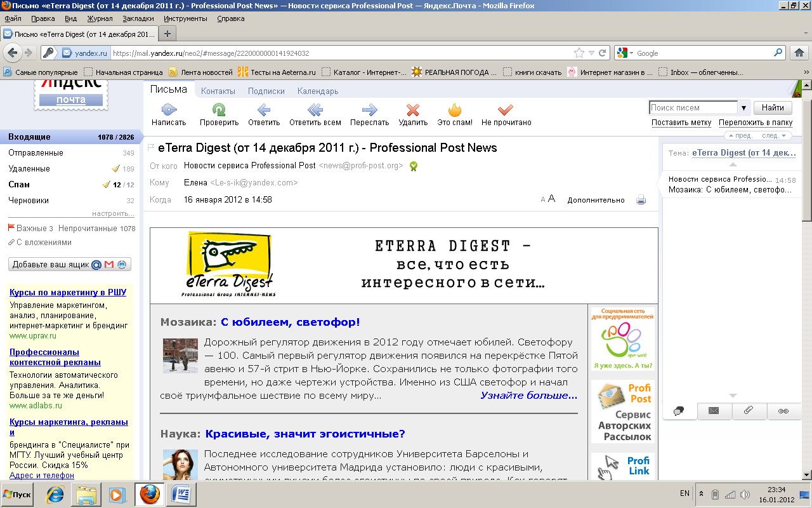Open the Закладки menu
Image resolution: width=812 pixels, height=508 pixels.
pyautogui.click(x=138, y=18)
